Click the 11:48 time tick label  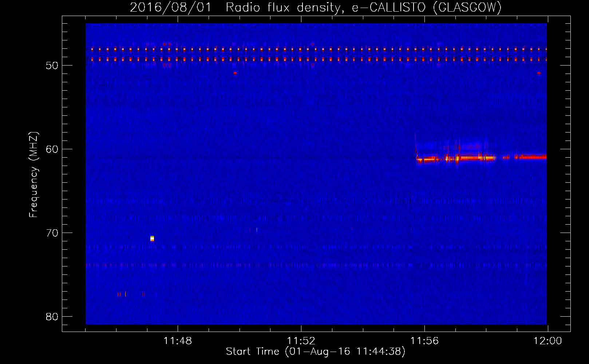(x=178, y=341)
